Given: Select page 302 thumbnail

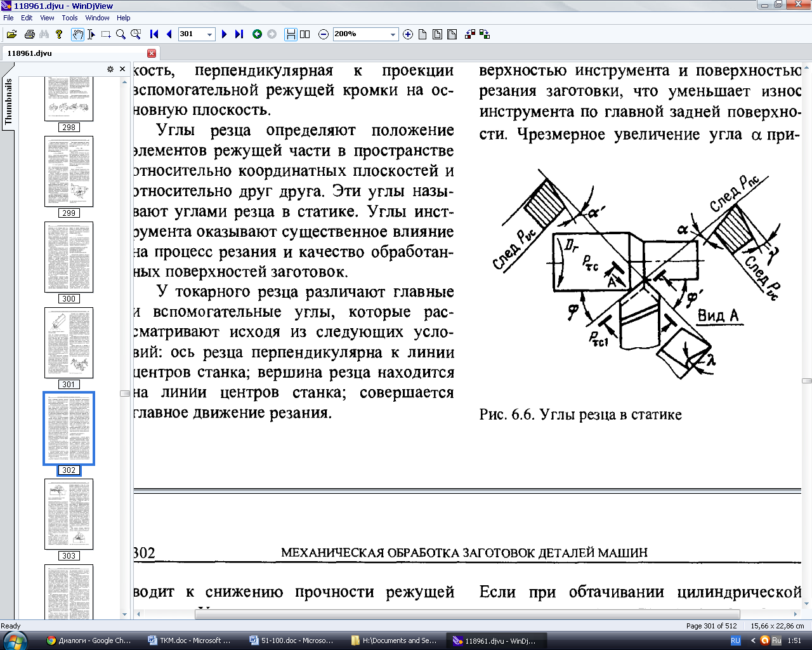Looking at the screenshot, I should (69, 428).
